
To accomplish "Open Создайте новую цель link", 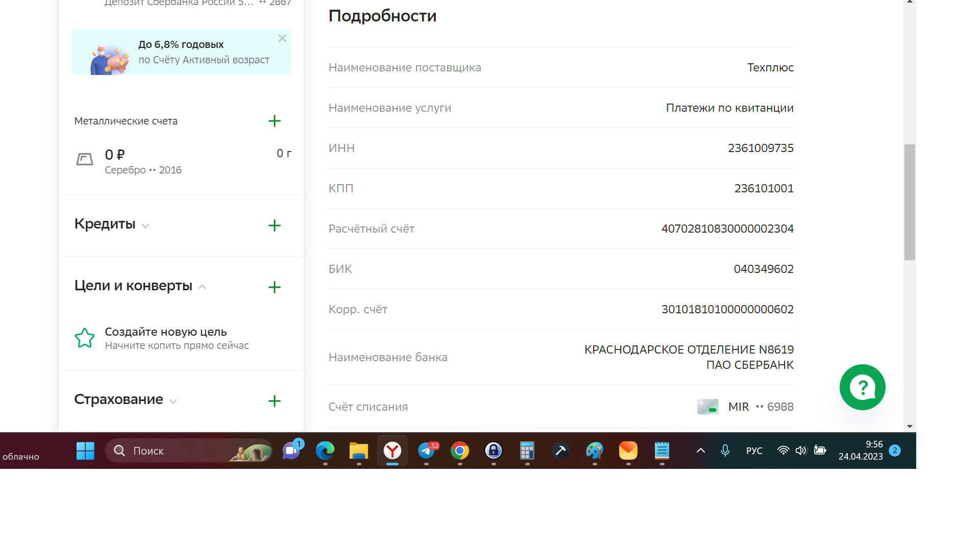I will pos(165,332).
